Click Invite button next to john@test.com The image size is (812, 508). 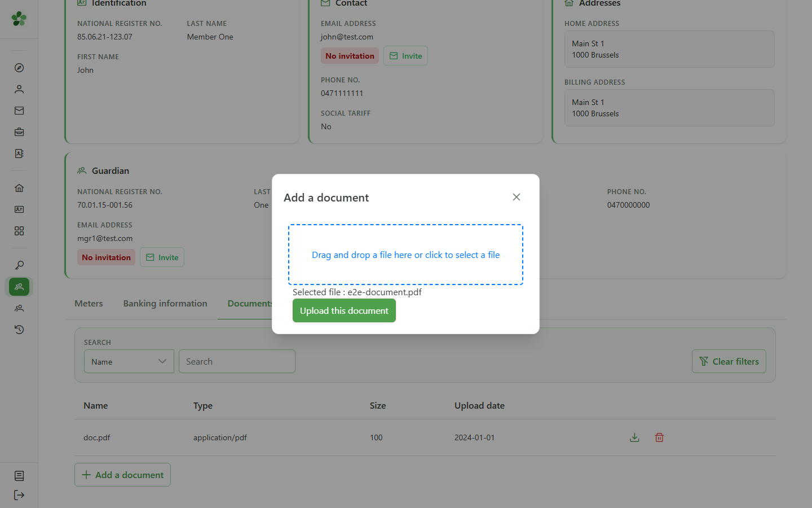(x=405, y=56)
